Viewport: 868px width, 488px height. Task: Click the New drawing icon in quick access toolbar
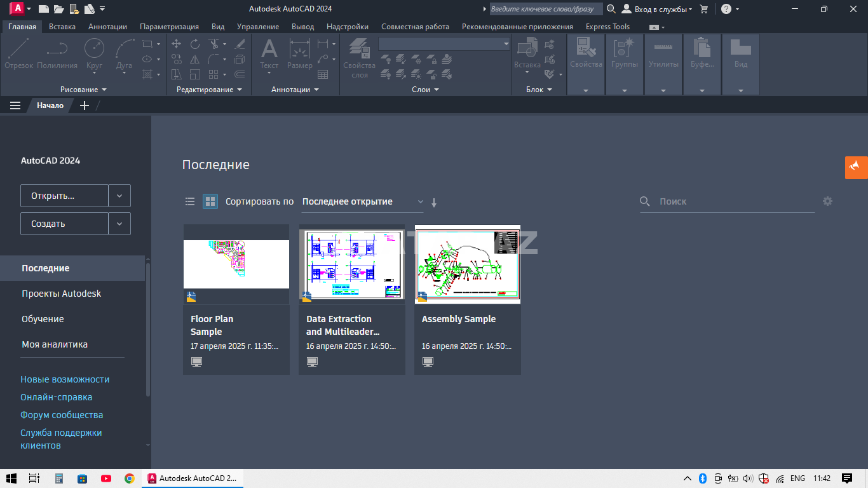(44, 9)
